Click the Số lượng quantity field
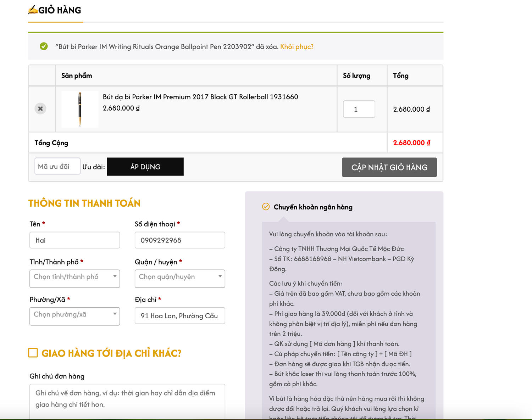The image size is (532, 420). tap(359, 109)
